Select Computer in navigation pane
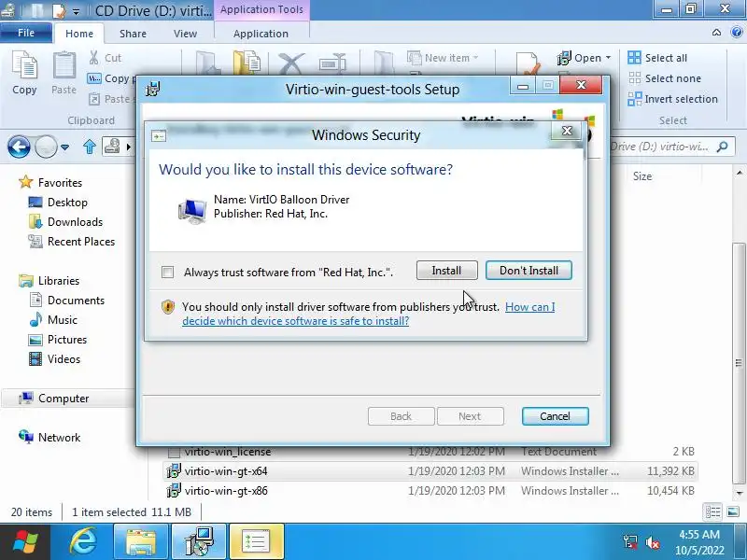Screen dimensions: 747x560 pos(53,399)
